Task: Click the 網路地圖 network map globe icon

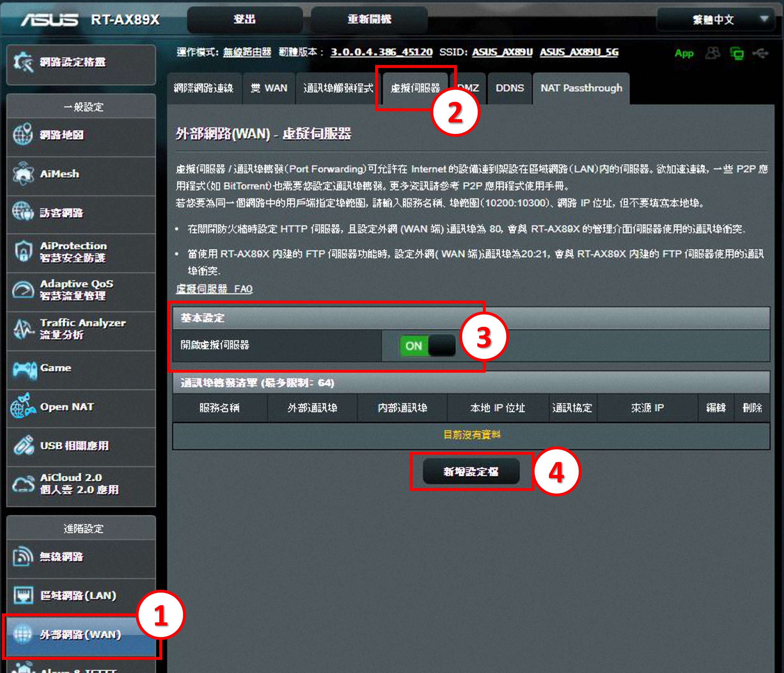Action: click(23, 134)
